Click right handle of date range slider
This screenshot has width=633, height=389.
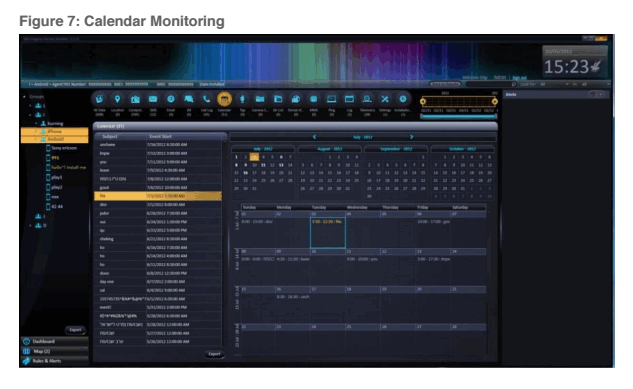click(495, 101)
